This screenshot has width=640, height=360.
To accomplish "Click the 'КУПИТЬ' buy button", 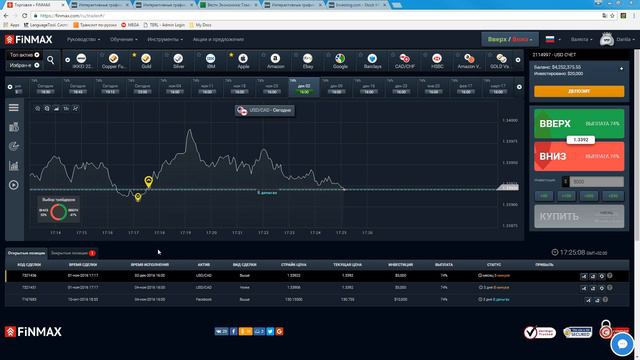I will [579, 216].
